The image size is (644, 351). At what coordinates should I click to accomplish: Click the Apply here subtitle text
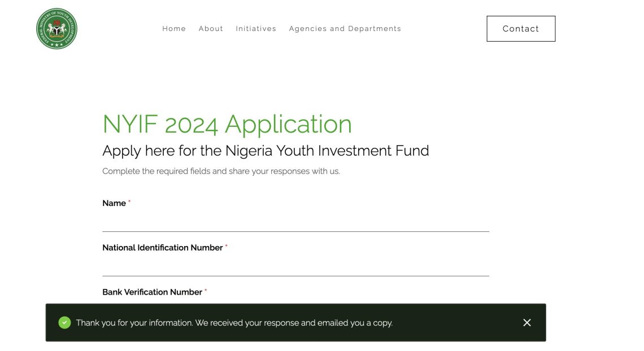pyautogui.click(x=266, y=150)
